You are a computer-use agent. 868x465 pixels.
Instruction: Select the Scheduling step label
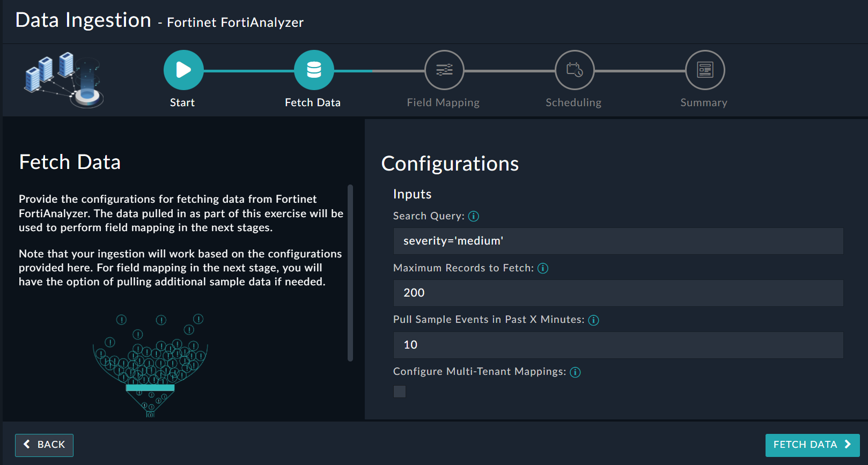[573, 102]
